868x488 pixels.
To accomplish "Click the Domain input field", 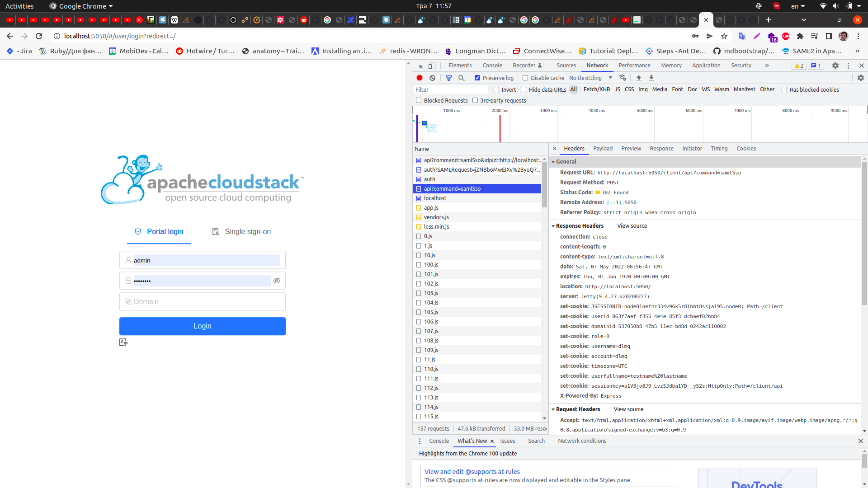I will pyautogui.click(x=203, y=301).
